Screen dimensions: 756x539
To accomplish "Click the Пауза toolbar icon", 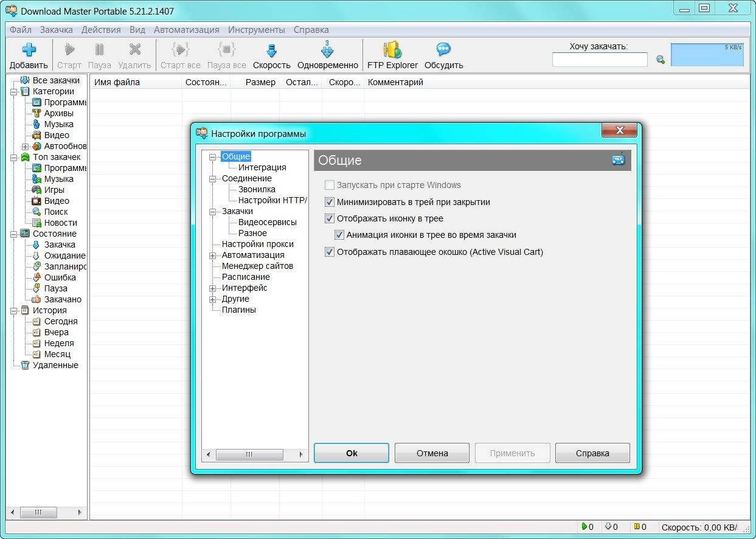I will (x=100, y=49).
